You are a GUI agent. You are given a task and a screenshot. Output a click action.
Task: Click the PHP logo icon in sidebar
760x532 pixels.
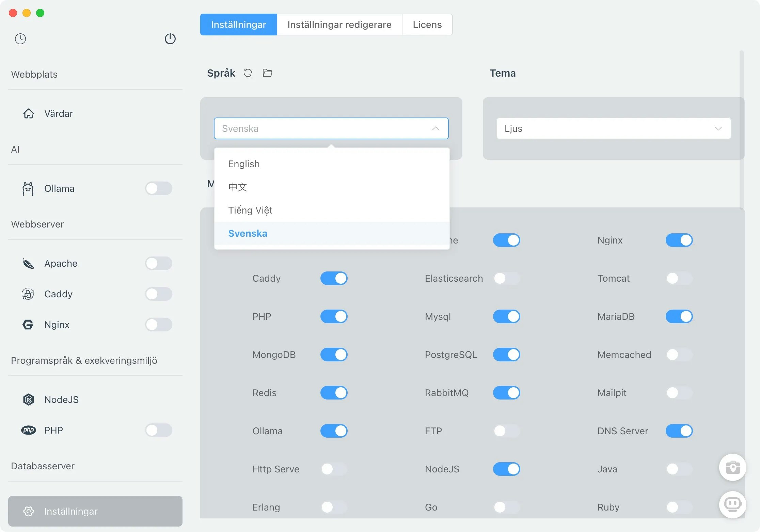pos(29,430)
